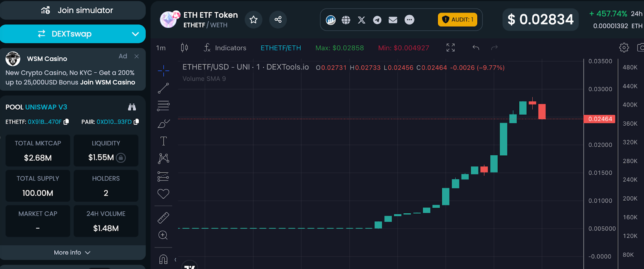
Task: Switch chart pair ETHETF/ETH toggle
Action: [x=281, y=48]
